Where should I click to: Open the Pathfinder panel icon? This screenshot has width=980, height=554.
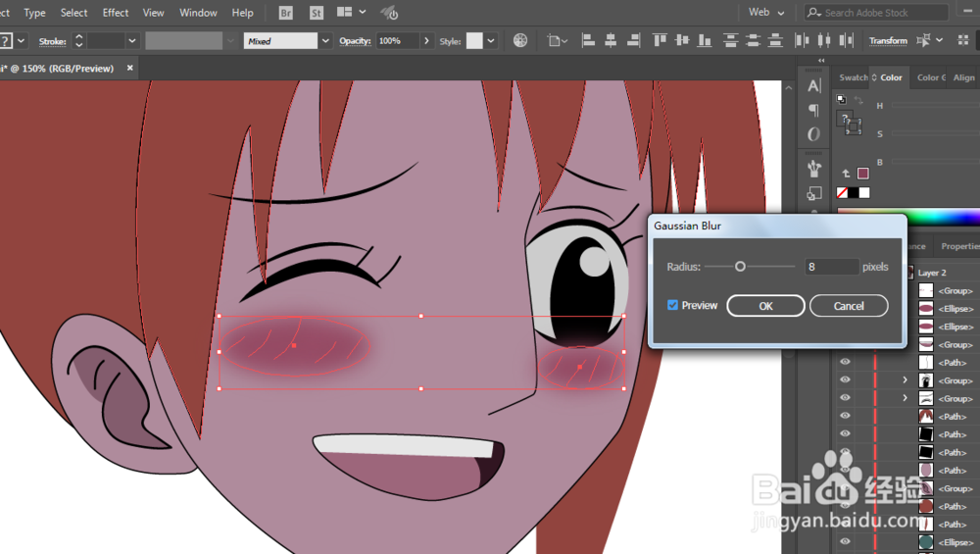click(x=813, y=194)
